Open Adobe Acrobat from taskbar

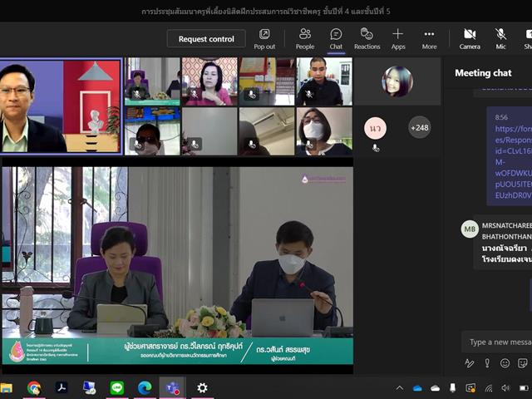pyautogui.click(x=62, y=387)
